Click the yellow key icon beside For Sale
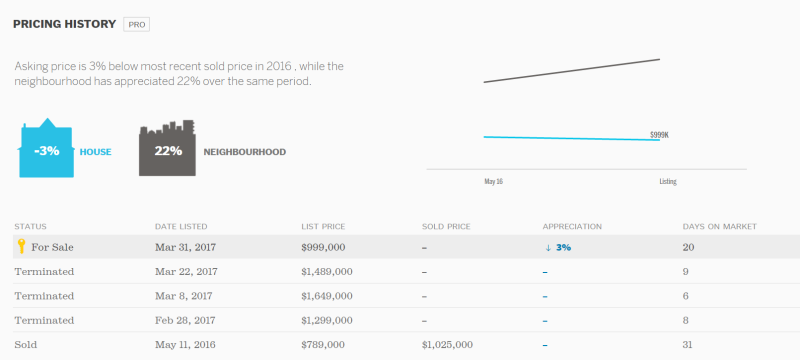This screenshot has height=360, width=800. click(x=21, y=247)
